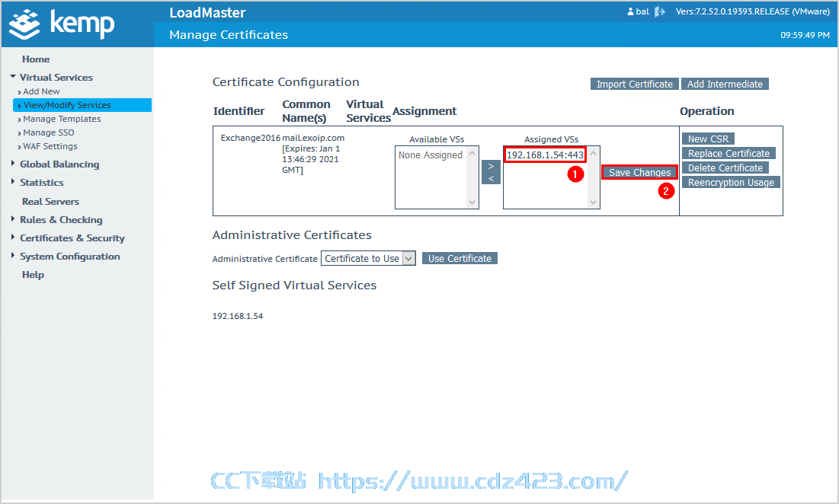Click the logout icon next to bal

(660, 11)
